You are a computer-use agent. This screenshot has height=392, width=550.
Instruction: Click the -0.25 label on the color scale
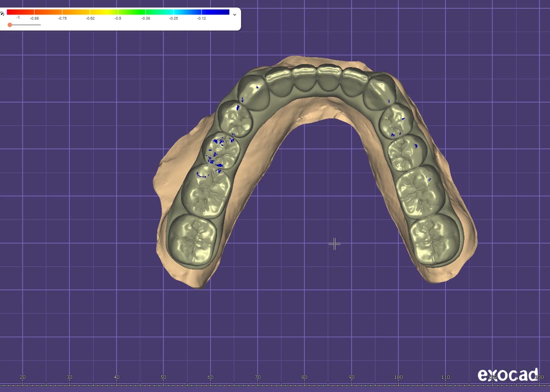pos(173,18)
